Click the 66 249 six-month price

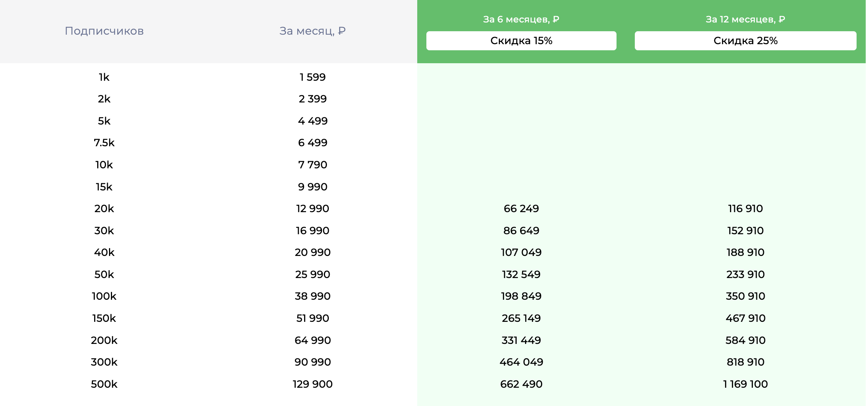(x=521, y=209)
